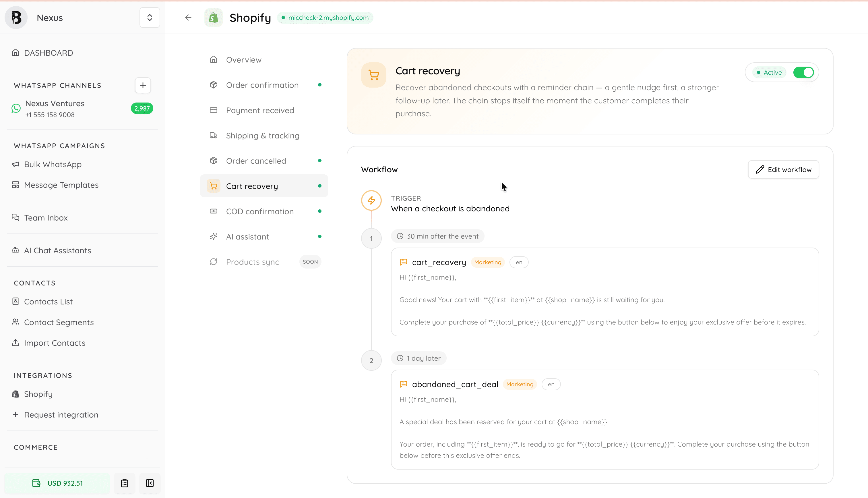This screenshot has height=498, width=868.
Task: Open Import Contacts
Action: (55, 343)
